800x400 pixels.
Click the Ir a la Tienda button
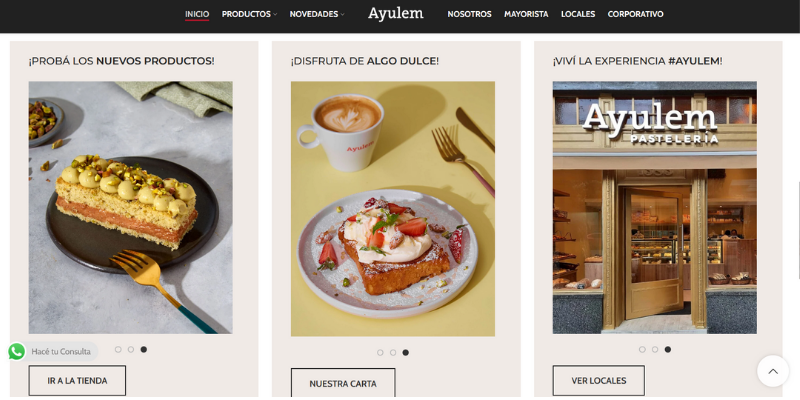pyautogui.click(x=77, y=381)
